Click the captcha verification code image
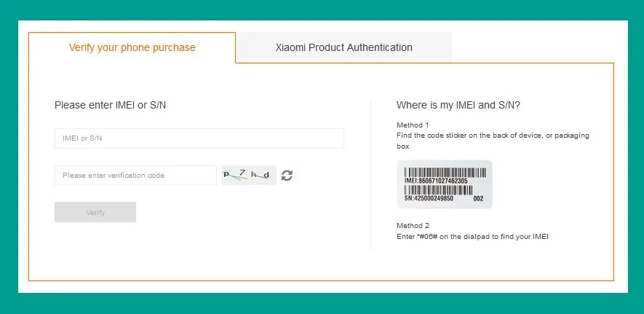Image resolution: width=644 pixels, height=314 pixels. (249, 176)
